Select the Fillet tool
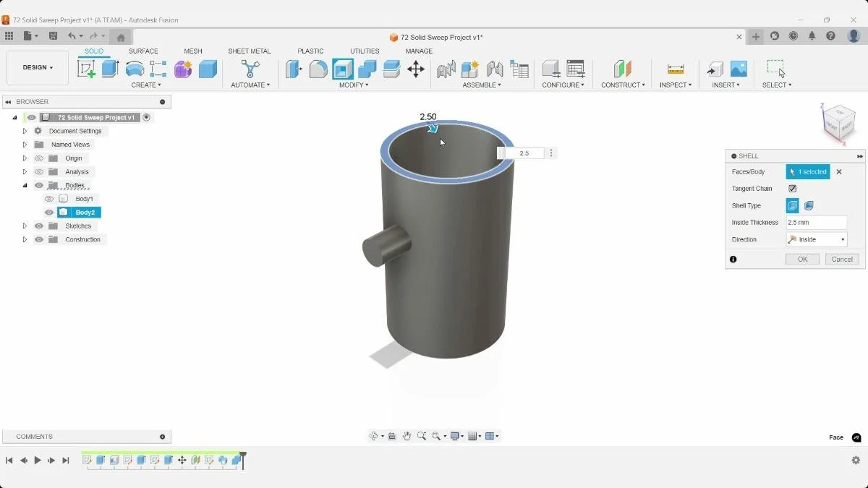Screen dimensions: 868x488 (318, 69)
